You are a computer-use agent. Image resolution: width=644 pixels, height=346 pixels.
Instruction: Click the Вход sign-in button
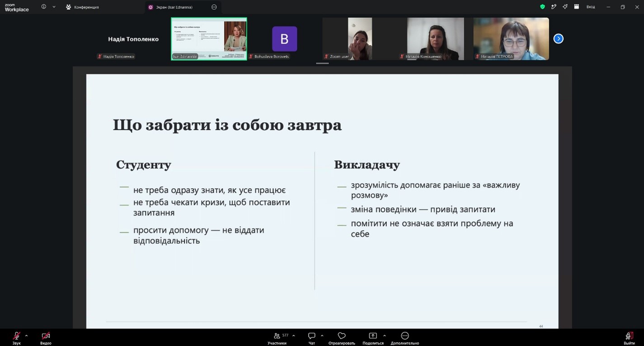coord(591,7)
